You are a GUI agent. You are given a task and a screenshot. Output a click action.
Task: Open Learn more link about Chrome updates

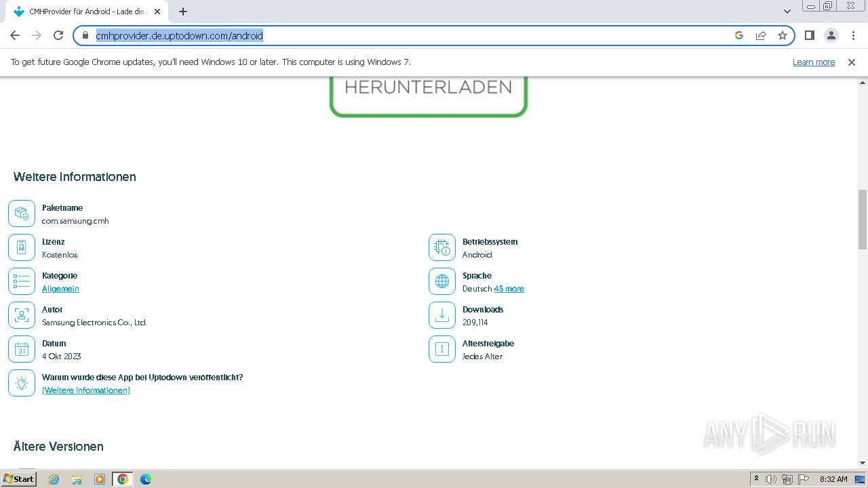[814, 62]
